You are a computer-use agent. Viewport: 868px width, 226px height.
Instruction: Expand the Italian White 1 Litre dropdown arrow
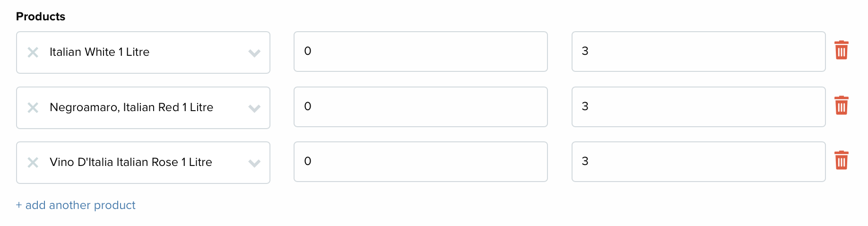tap(254, 53)
